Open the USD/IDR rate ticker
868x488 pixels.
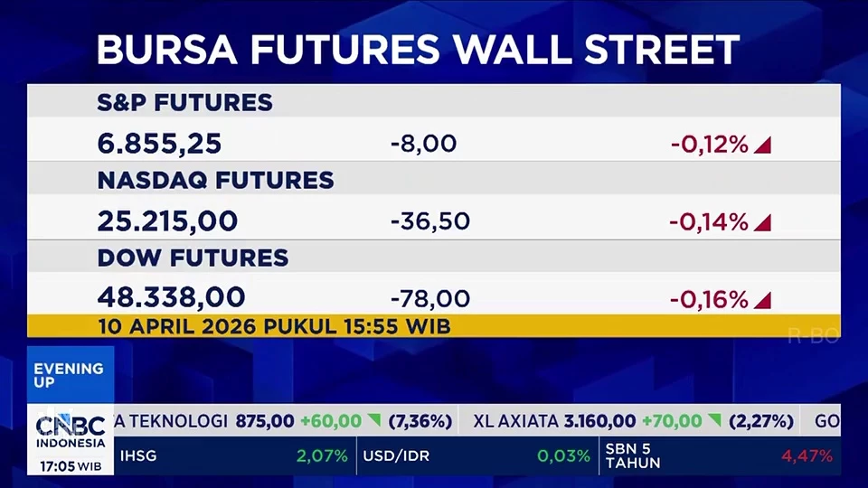[476, 456]
